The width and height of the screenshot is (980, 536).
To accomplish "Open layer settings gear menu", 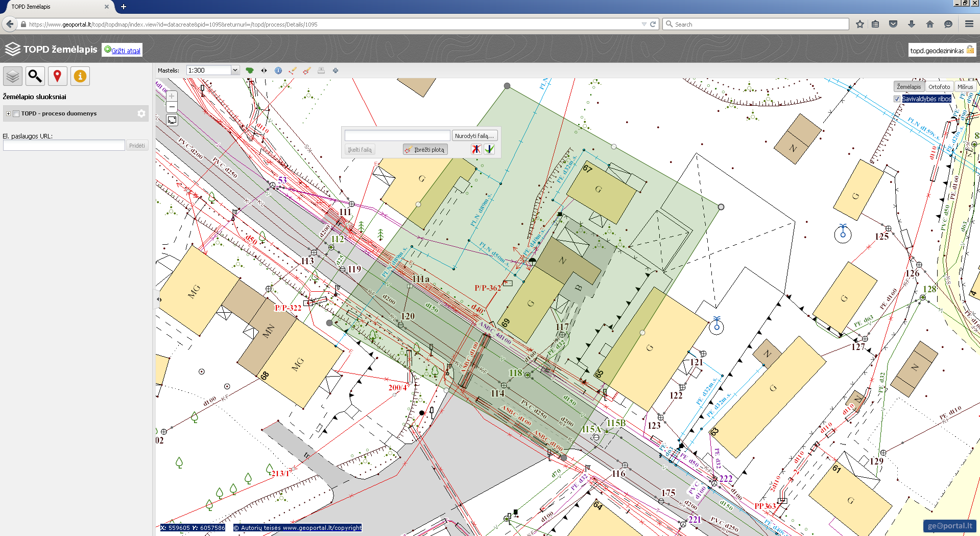I will (141, 113).
